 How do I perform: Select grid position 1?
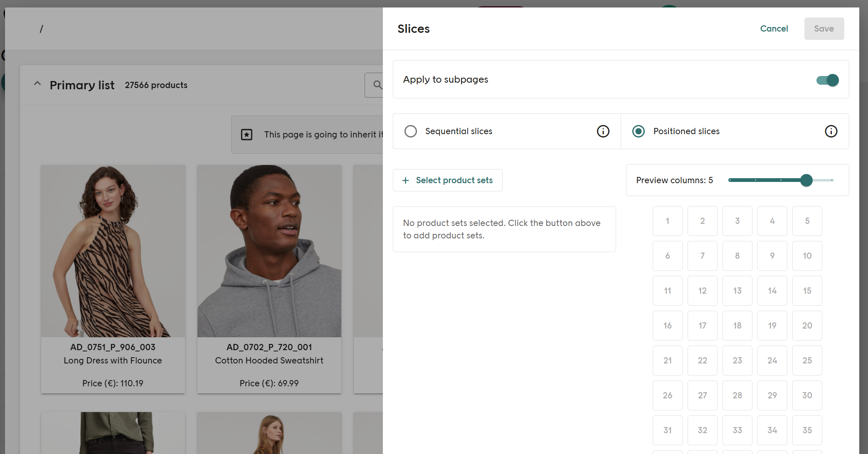tap(667, 221)
